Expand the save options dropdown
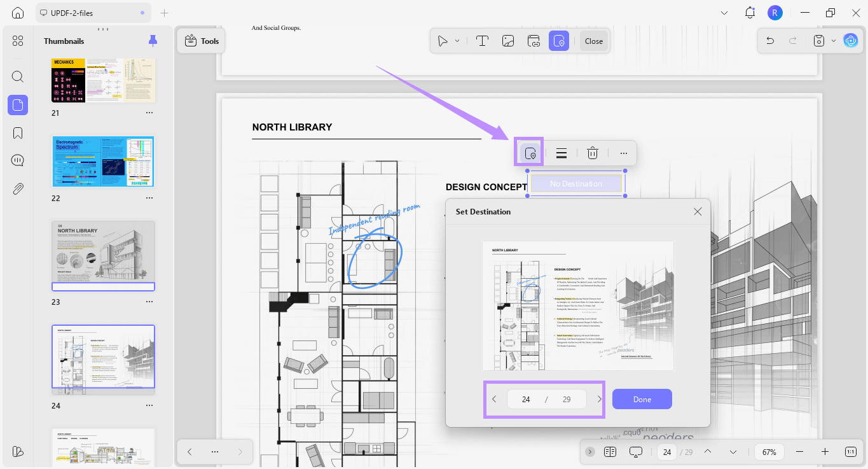Image resolution: width=868 pixels, height=469 pixels. pos(834,41)
